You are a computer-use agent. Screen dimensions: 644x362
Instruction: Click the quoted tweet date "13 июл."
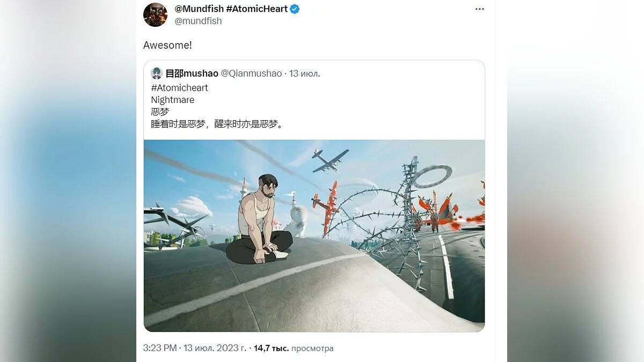point(305,73)
